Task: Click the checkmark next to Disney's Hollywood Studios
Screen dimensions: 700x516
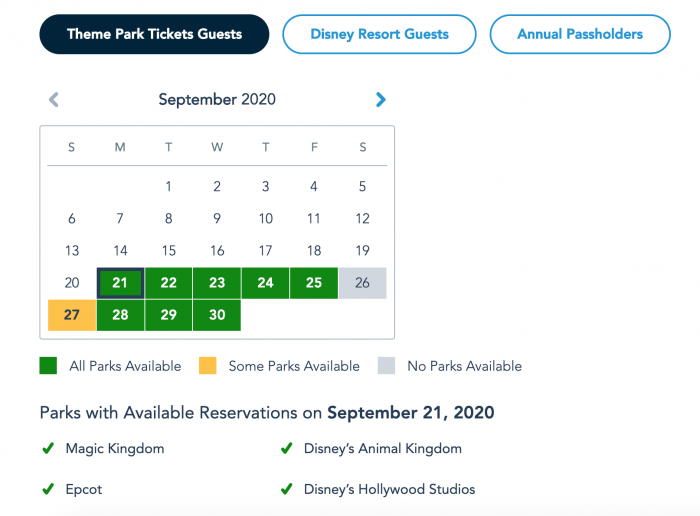Action: tap(287, 489)
